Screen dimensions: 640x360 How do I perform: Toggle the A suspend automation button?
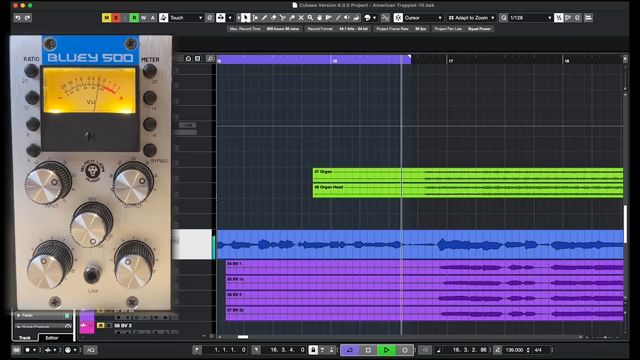153,18
